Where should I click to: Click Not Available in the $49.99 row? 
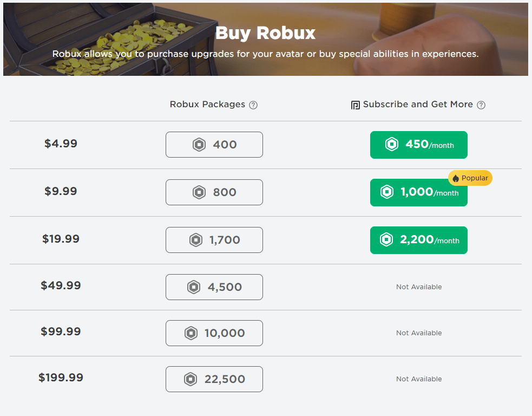tap(419, 287)
